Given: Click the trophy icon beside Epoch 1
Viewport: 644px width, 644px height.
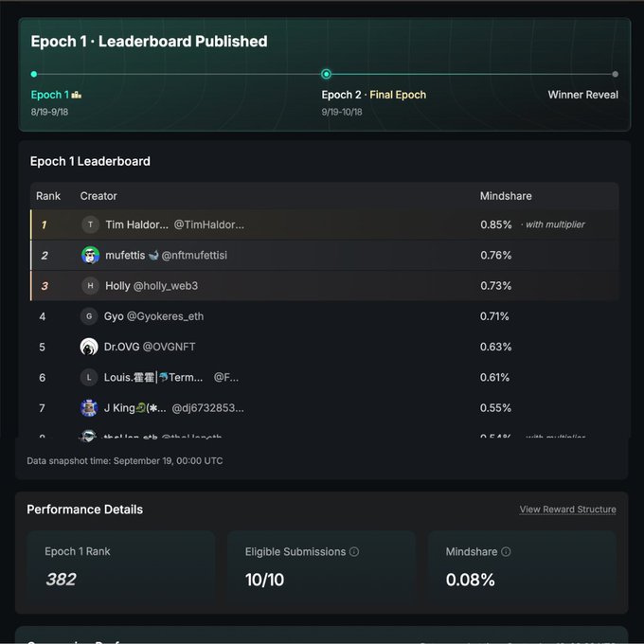Looking at the screenshot, I should [77, 95].
